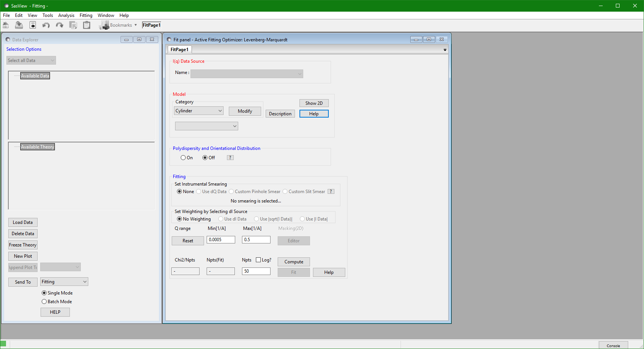Click the Compute button
The image size is (644, 349).
[294, 262]
